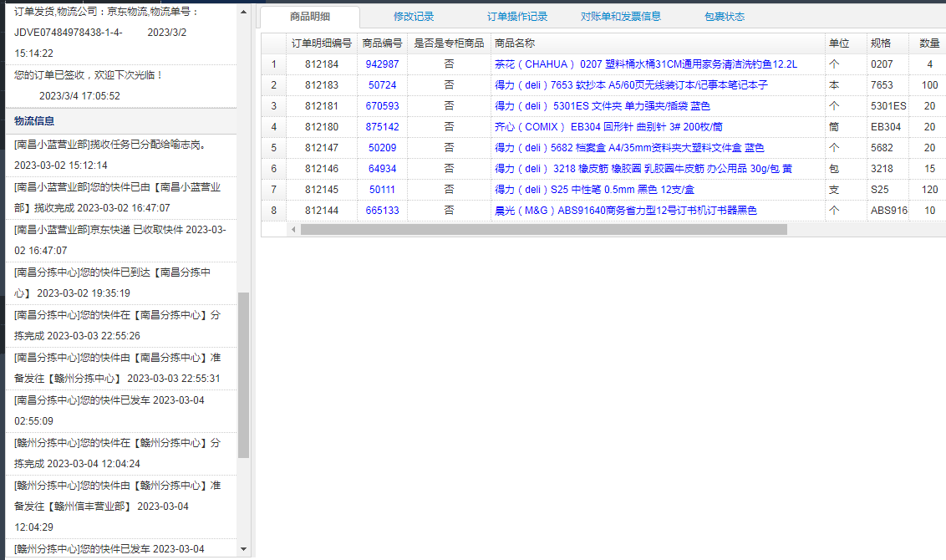Open the 修改记录 tab

[414, 17]
